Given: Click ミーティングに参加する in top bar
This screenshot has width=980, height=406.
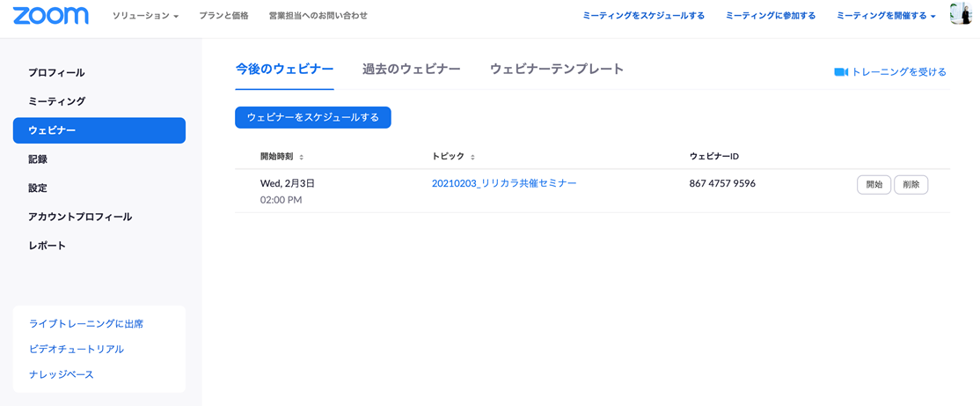Looking at the screenshot, I should point(770,16).
